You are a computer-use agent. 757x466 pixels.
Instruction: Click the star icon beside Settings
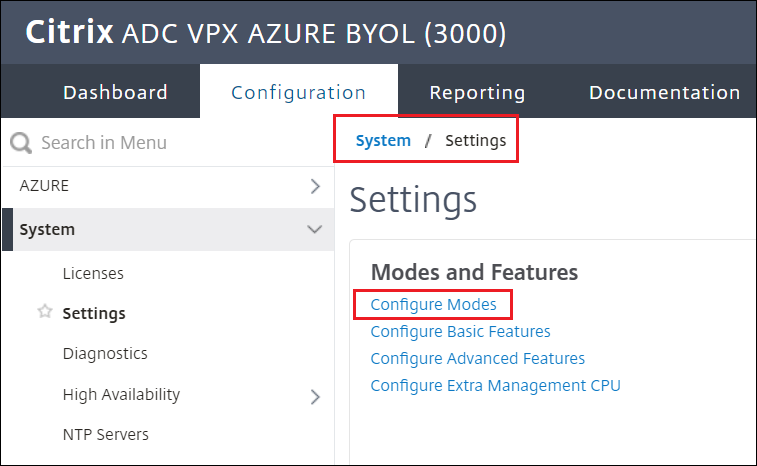tap(44, 313)
